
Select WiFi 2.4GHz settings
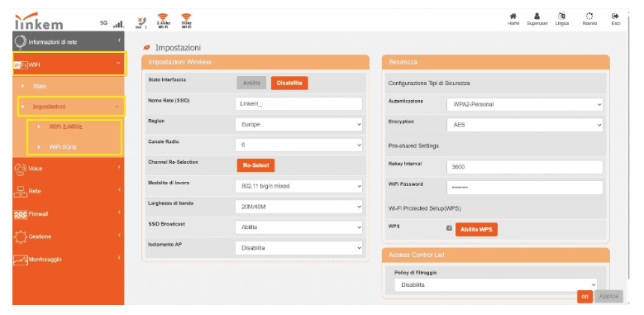(x=65, y=126)
